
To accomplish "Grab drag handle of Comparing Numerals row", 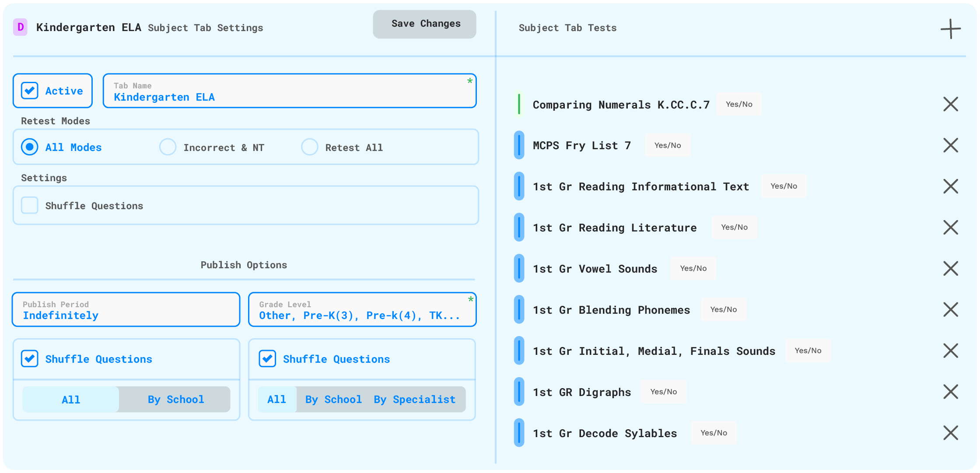I will (519, 104).
